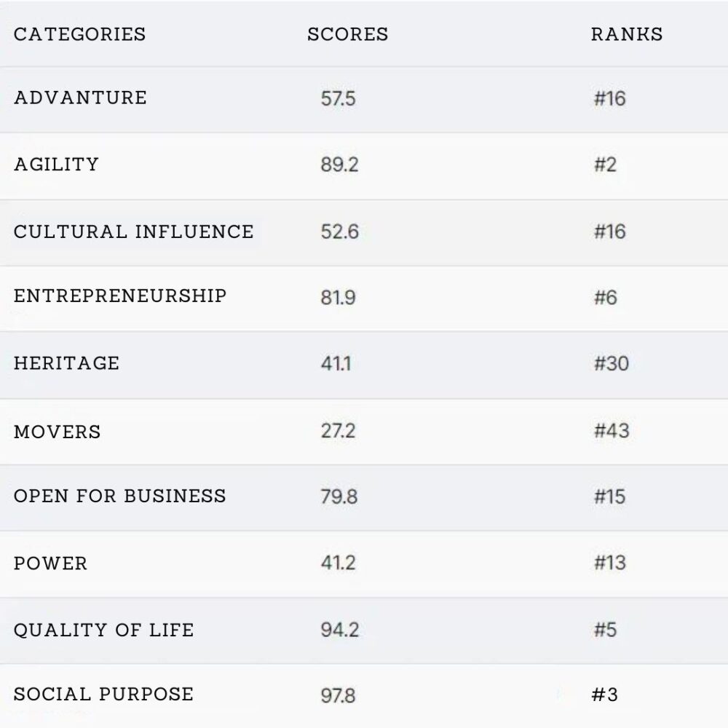This screenshot has height=728, width=728.
Task: Click the SCORES column header
Action: click(x=347, y=34)
